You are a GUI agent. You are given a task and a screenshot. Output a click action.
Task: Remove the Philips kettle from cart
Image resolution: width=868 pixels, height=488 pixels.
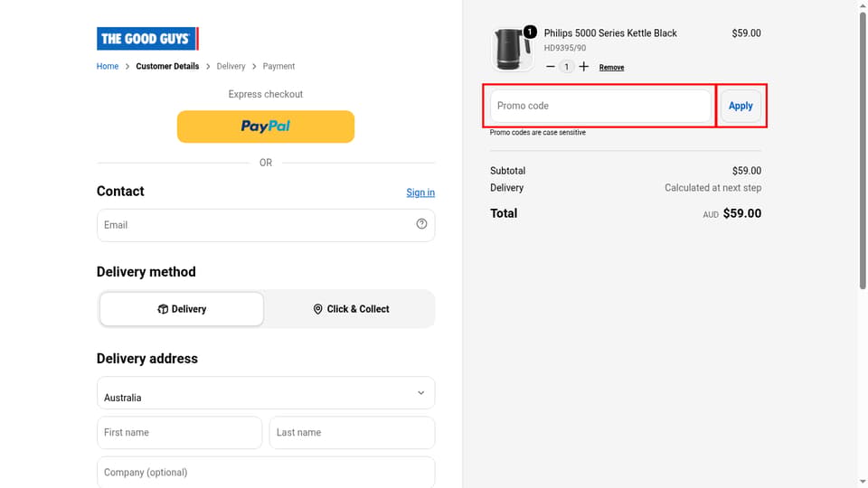point(612,68)
